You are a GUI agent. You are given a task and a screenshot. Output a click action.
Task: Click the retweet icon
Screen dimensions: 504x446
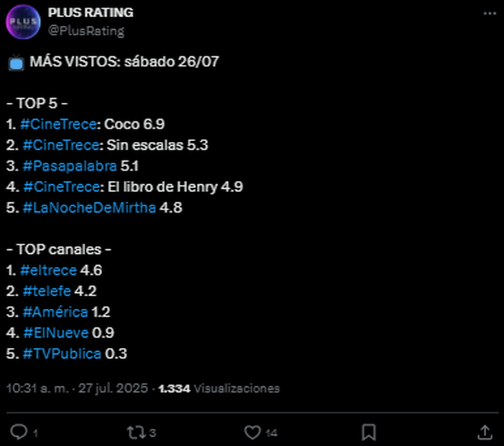tap(135, 433)
